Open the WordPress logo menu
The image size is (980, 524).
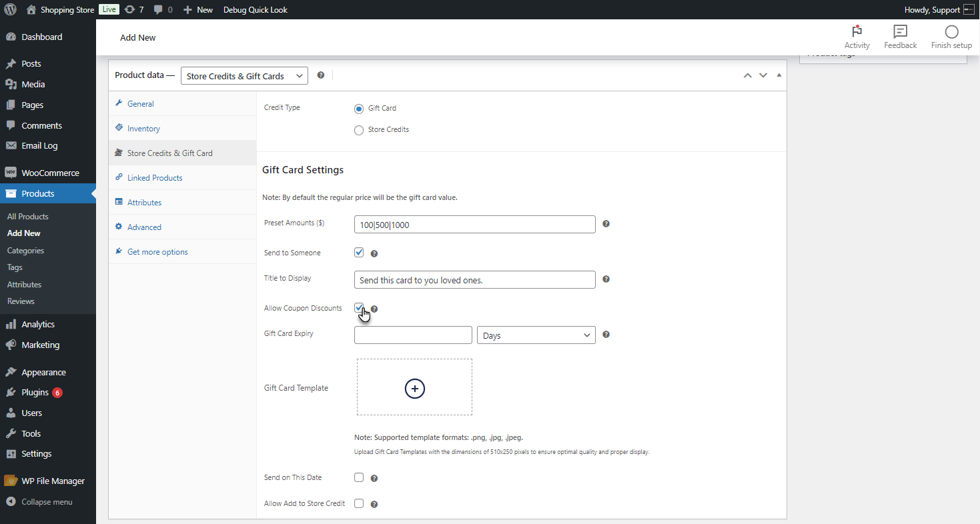pyautogui.click(x=10, y=9)
